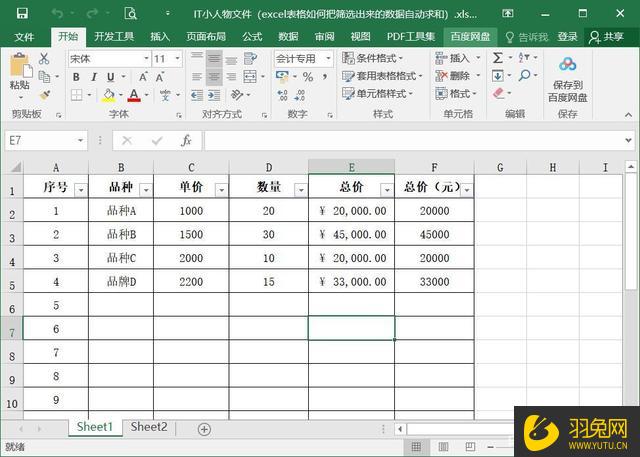640x457 pixels.
Task: Pick the yellow fill color bucket
Action: click(x=109, y=95)
